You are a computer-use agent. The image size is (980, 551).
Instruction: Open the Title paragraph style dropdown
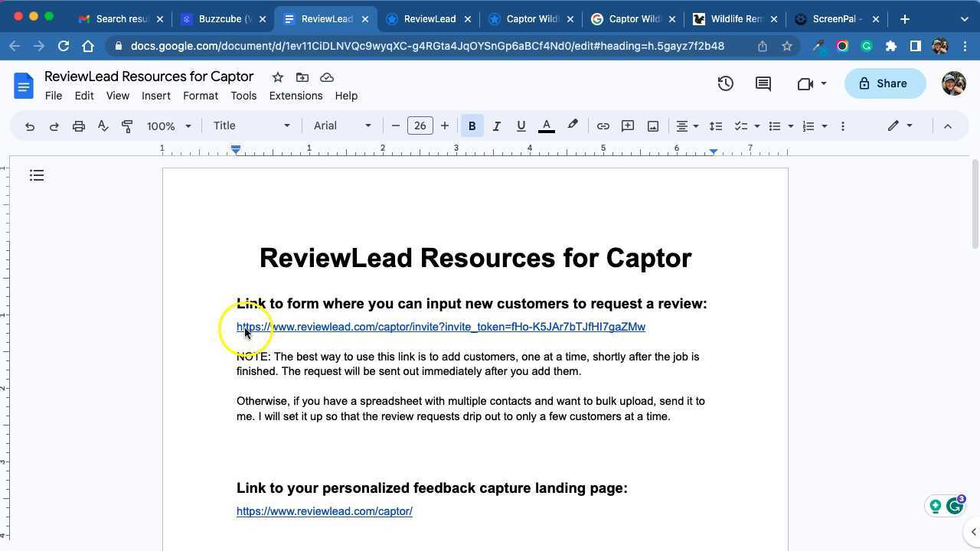[251, 126]
